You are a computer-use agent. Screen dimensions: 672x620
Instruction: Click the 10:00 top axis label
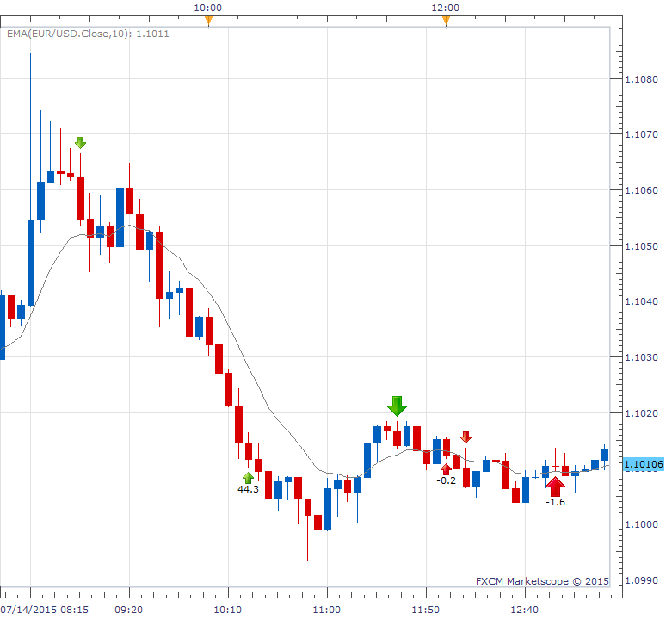pyautogui.click(x=208, y=8)
